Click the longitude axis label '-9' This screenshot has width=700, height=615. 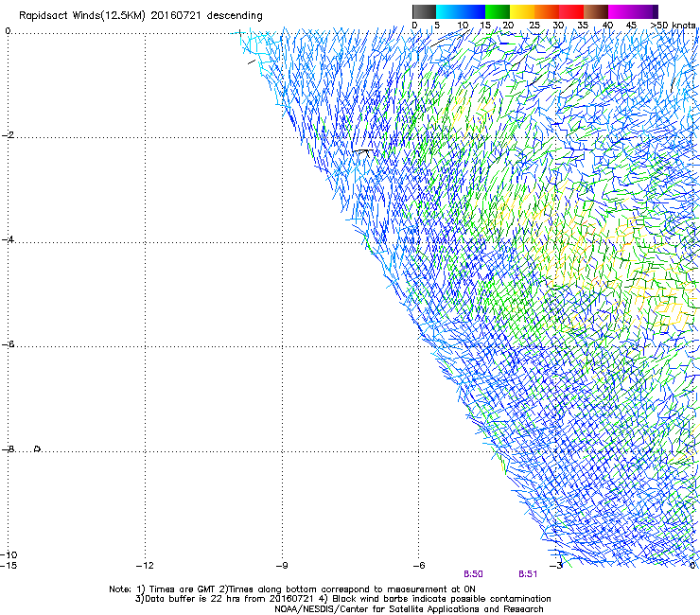point(282,566)
